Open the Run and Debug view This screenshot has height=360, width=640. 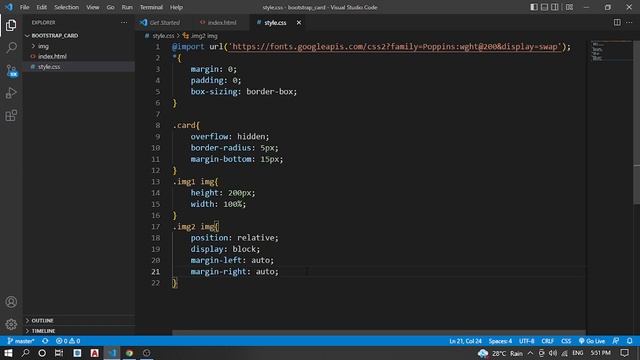(11, 93)
